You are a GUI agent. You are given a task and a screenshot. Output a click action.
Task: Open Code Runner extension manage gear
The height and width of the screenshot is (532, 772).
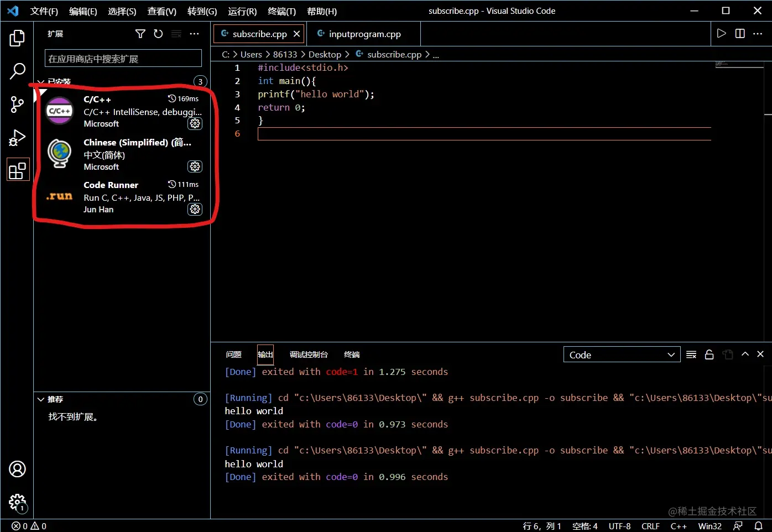click(x=195, y=209)
